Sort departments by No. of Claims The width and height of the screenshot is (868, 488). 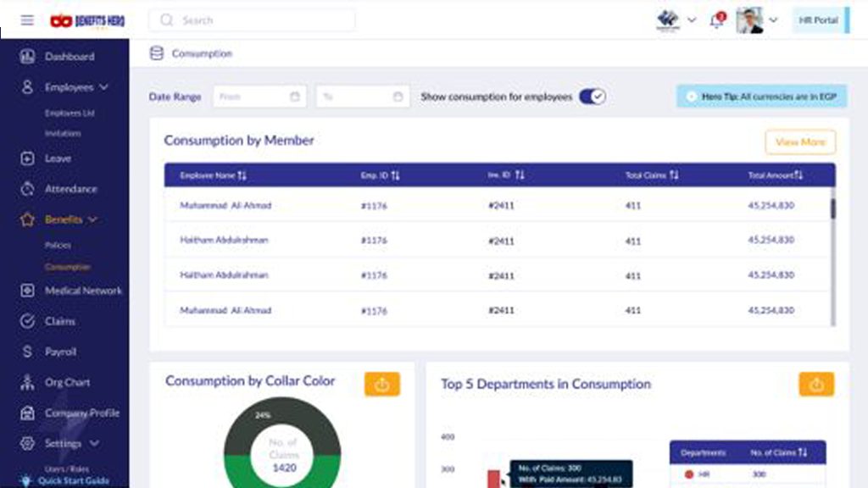pyautogui.click(x=803, y=452)
